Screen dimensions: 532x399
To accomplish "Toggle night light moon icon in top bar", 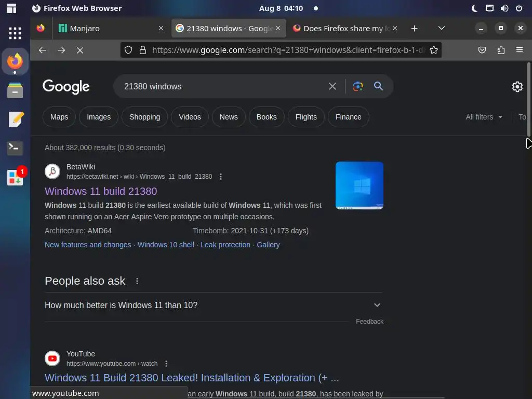I will pos(474,8).
